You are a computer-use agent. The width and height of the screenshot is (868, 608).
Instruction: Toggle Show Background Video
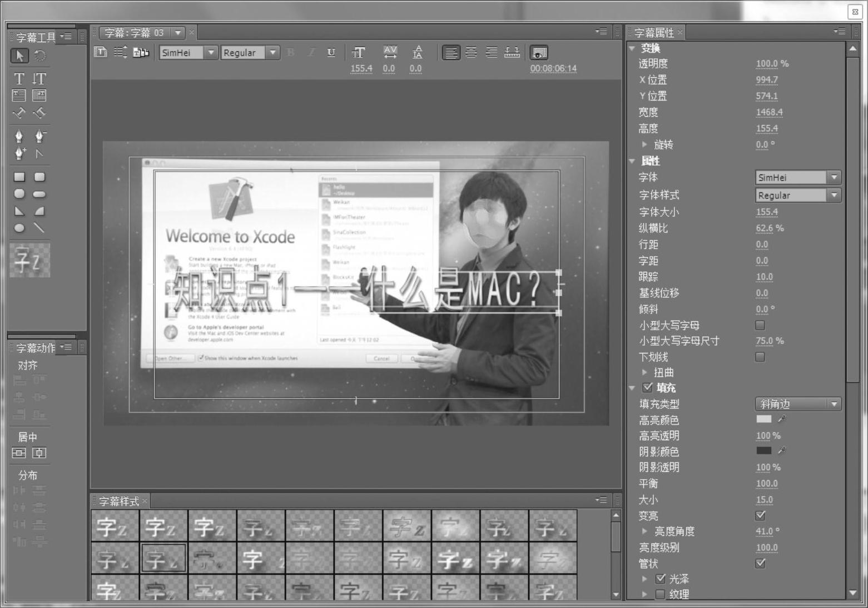(538, 53)
